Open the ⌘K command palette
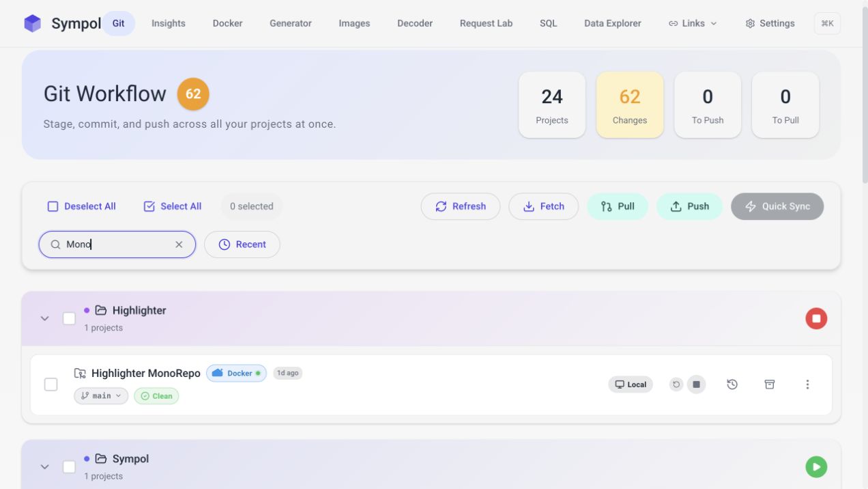Image resolution: width=868 pixels, height=489 pixels. point(827,23)
